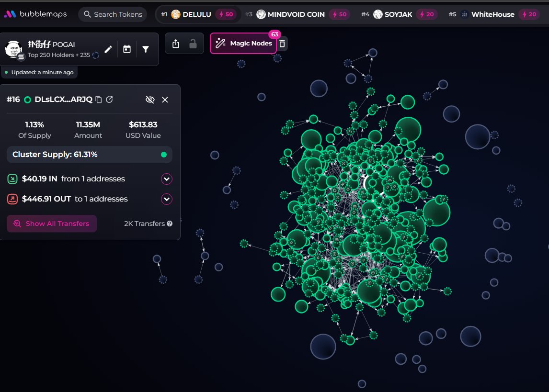The width and height of the screenshot is (549, 392).
Task: Click the trash icon beside Magic Nodes
Action: point(282,44)
